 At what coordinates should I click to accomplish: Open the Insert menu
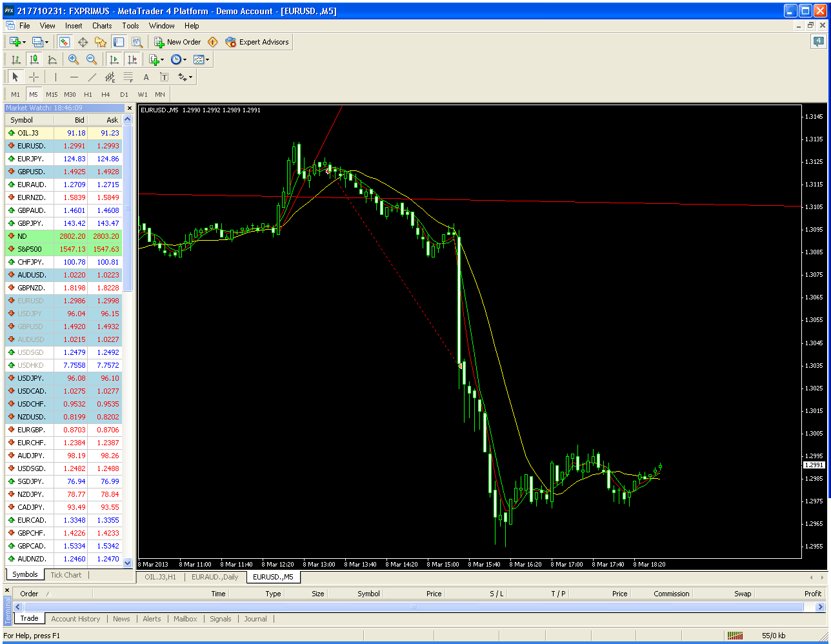point(74,26)
